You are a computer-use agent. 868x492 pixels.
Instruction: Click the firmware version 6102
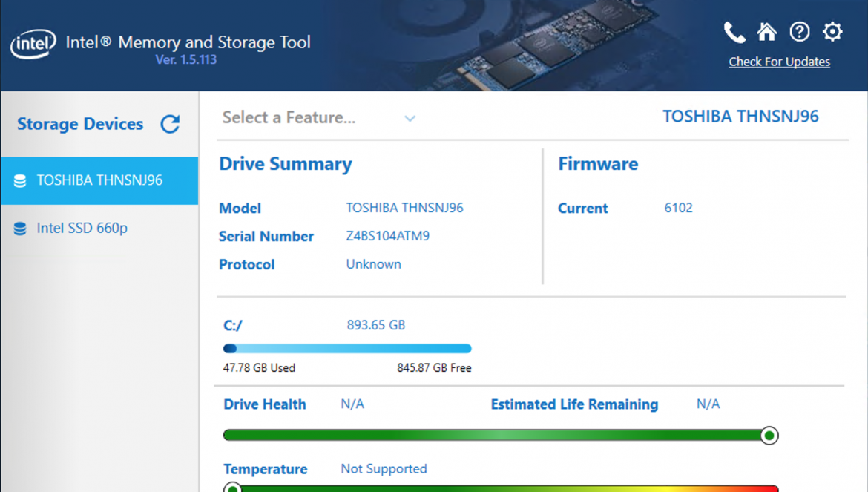click(678, 208)
